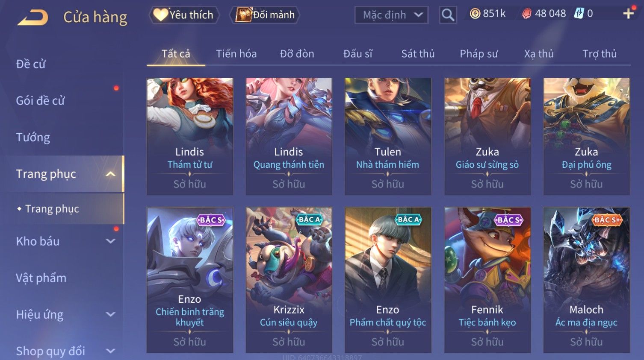Tap the plus icon to add currency
Viewport: 644px width, 360px height.
click(628, 14)
